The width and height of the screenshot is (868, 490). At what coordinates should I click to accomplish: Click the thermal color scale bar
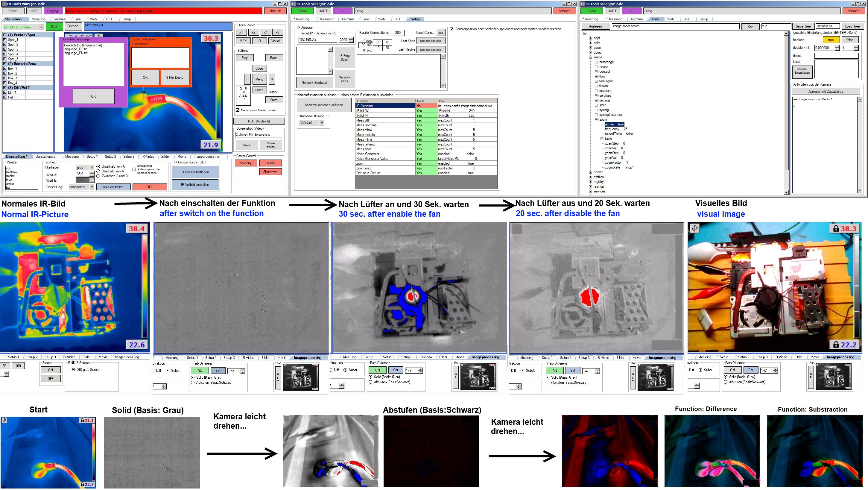tap(219, 91)
